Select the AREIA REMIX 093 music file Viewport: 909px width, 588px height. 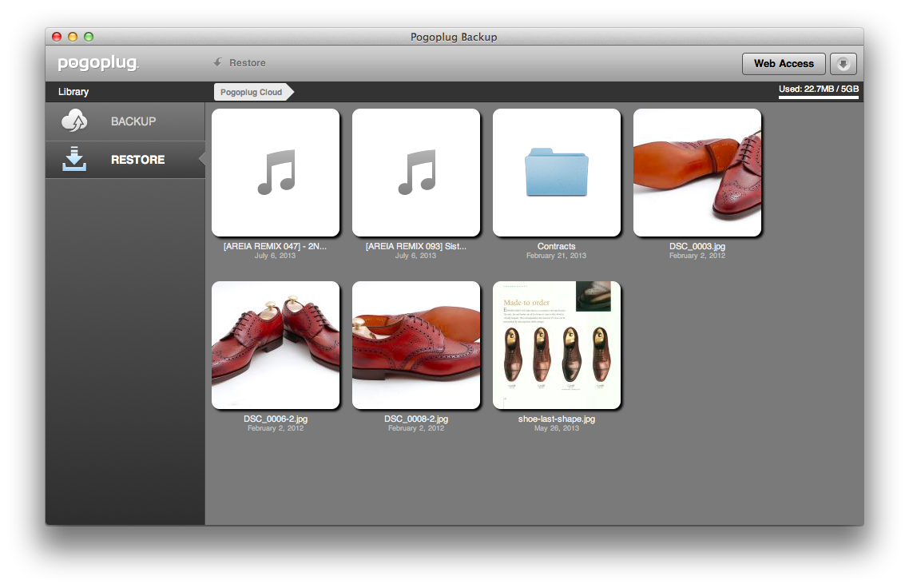(x=416, y=173)
